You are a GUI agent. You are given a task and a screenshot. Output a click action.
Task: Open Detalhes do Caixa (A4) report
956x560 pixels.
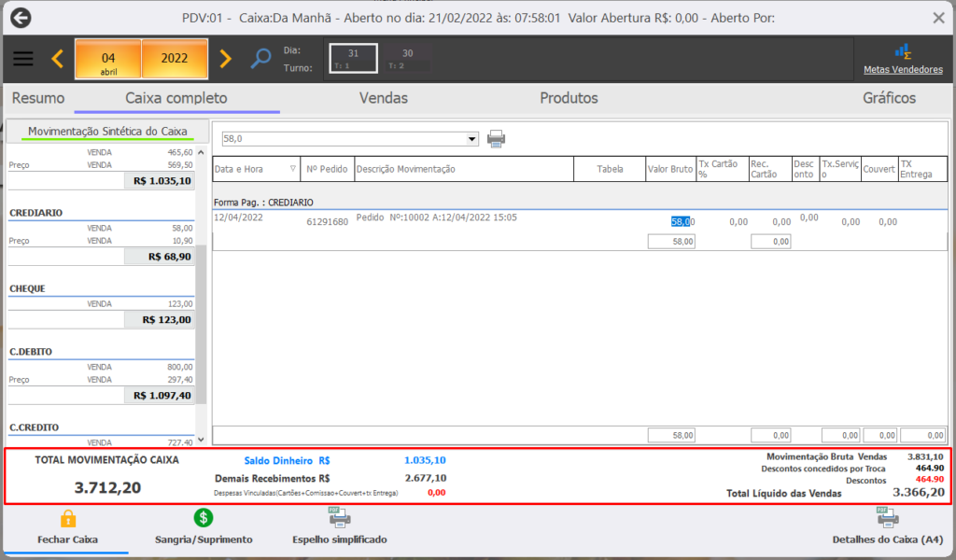pos(887,517)
